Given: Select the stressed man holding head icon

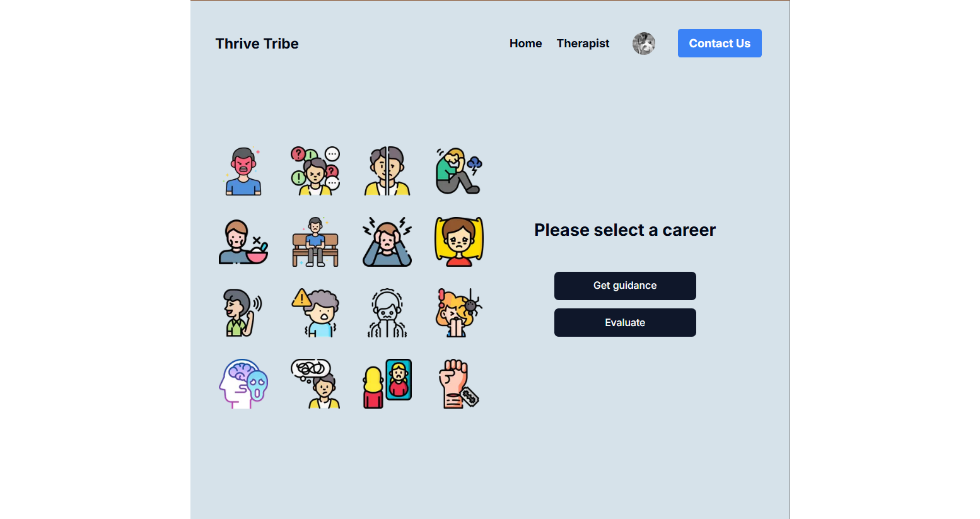Looking at the screenshot, I should click(387, 242).
